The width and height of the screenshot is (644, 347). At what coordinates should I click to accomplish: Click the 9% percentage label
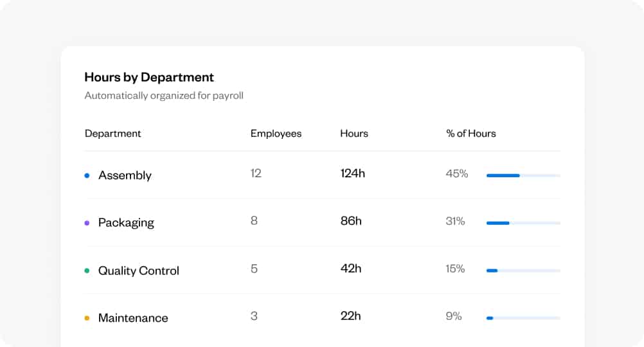453,316
